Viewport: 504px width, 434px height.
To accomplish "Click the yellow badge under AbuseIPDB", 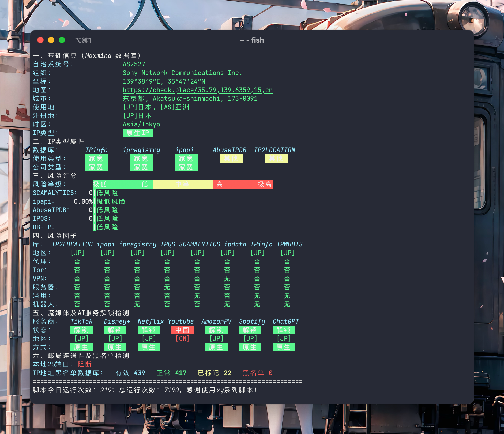I will (x=231, y=159).
